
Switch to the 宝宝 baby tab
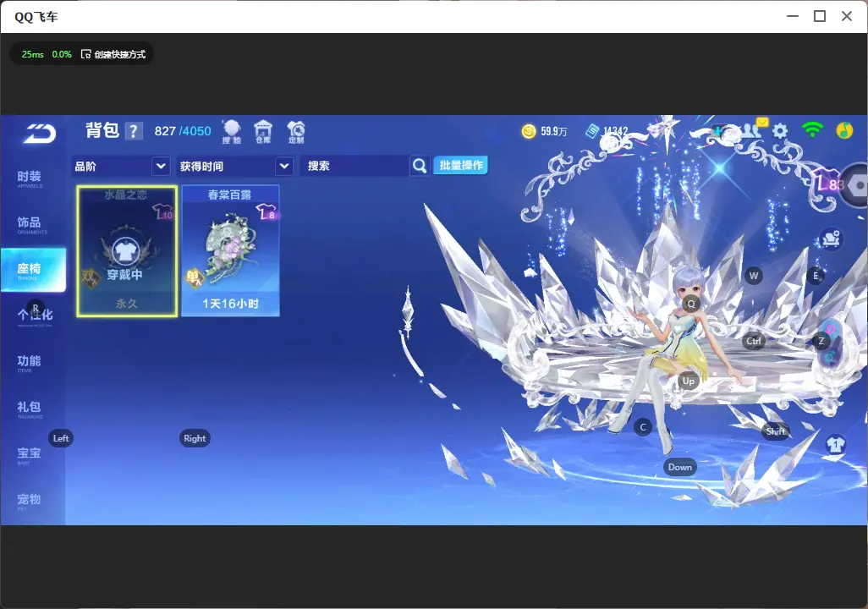(30, 454)
